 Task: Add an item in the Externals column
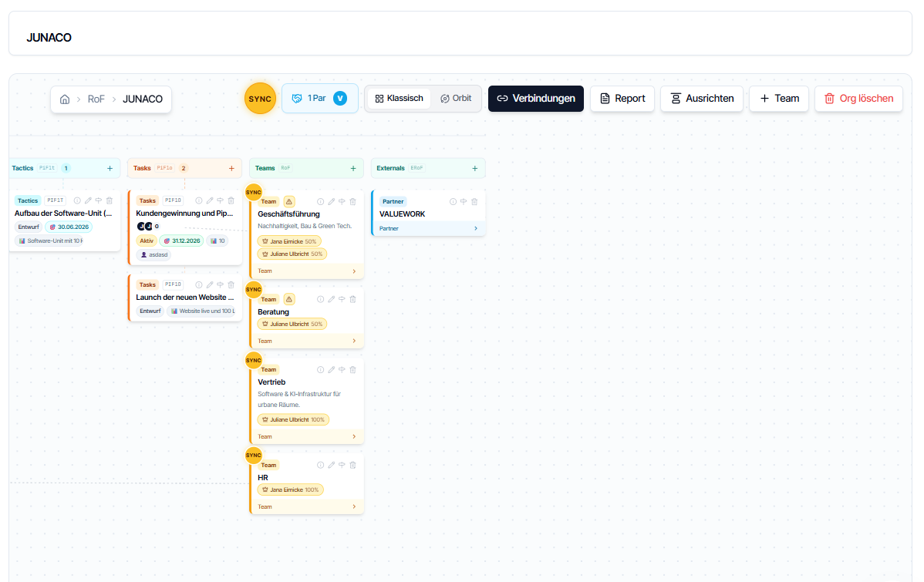(475, 169)
